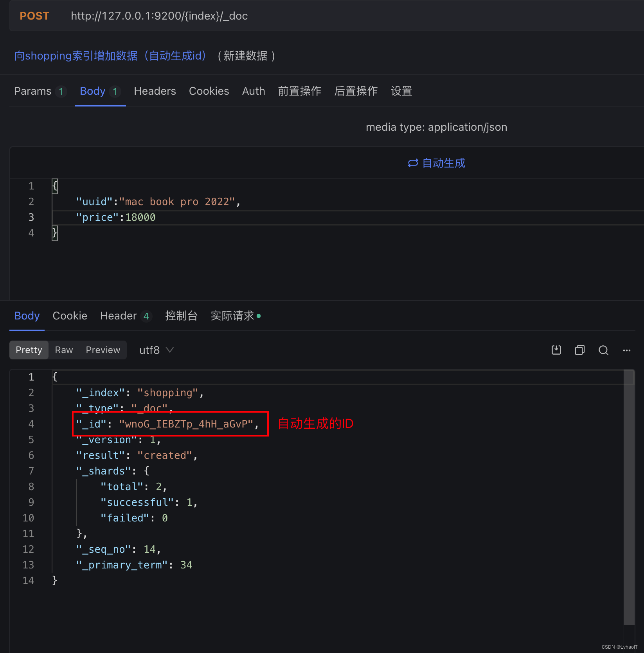Click the opening brace on request line 1
Image resolution: width=644 pixels, height=653 pixels.
[55, 186]
